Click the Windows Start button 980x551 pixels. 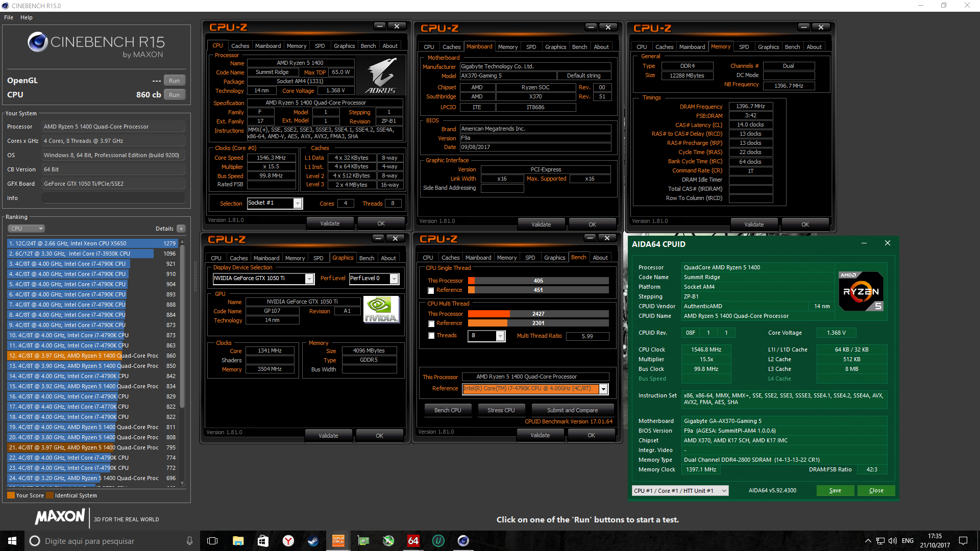pyautogui.click(x=12, y=541)
